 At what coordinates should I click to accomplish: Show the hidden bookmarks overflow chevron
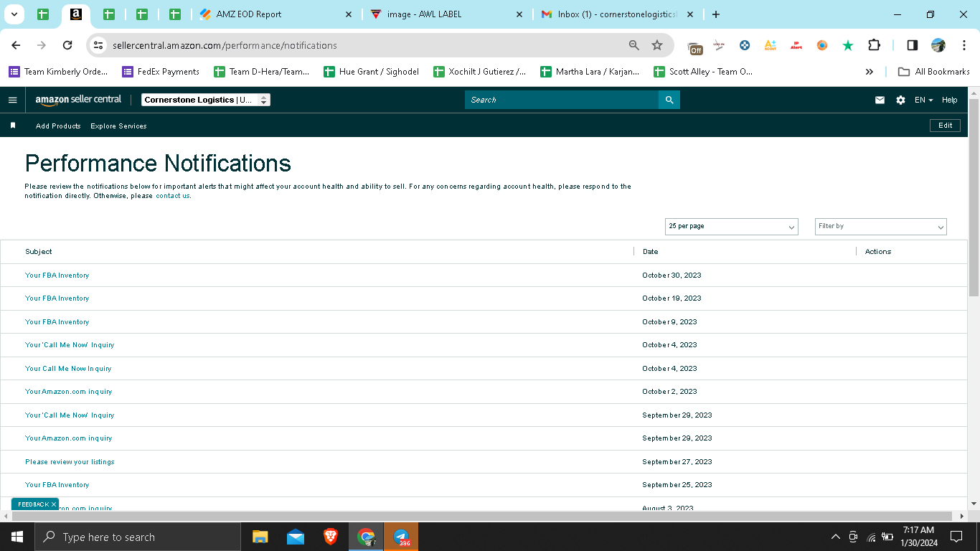(x=870, y=72)
